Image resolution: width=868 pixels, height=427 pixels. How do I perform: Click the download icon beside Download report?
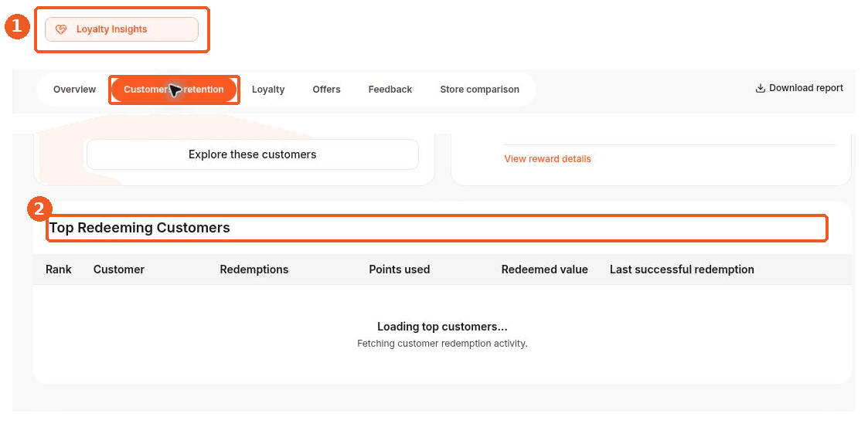coord(760,88)
